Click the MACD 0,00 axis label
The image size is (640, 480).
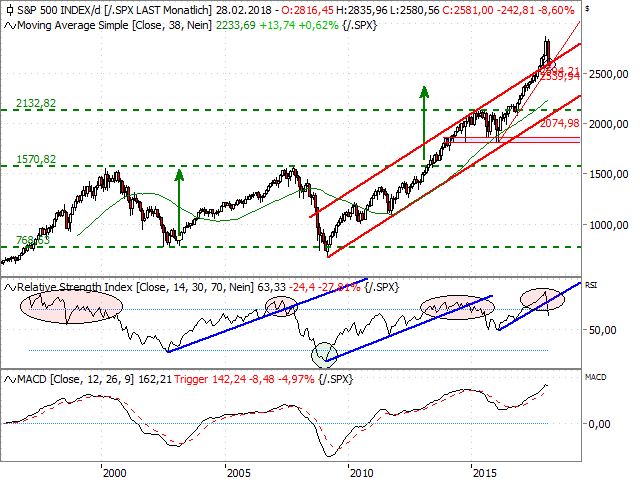pos(600,424)
